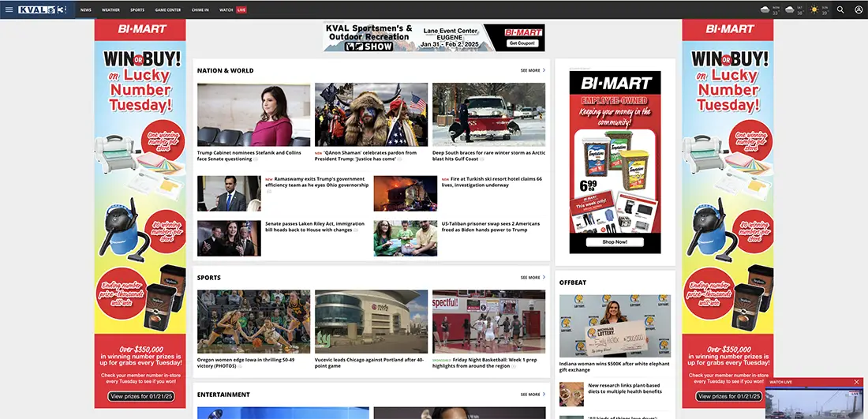868x419 pixels.
Task: Open Indiana woman wins $500K headline
Action: click(614, 367)
